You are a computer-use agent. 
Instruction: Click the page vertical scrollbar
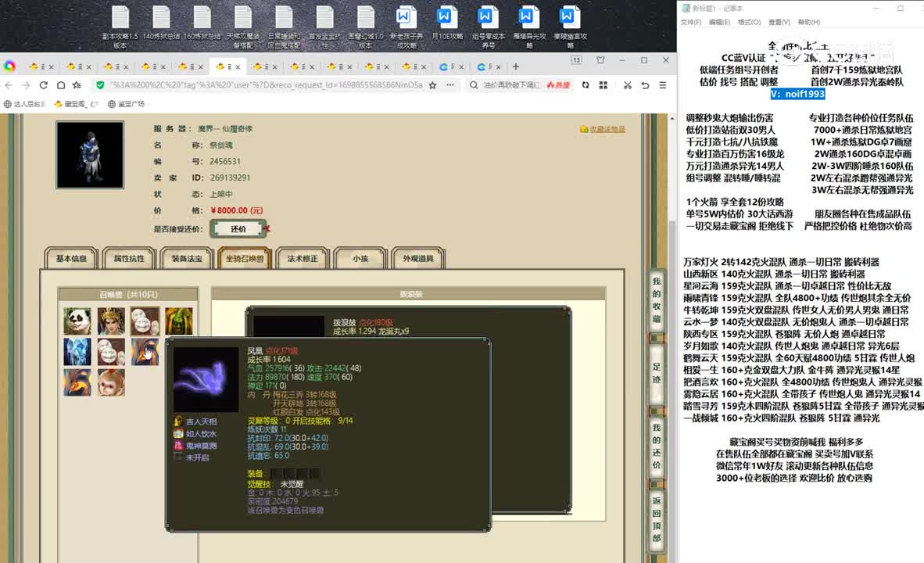672,339
